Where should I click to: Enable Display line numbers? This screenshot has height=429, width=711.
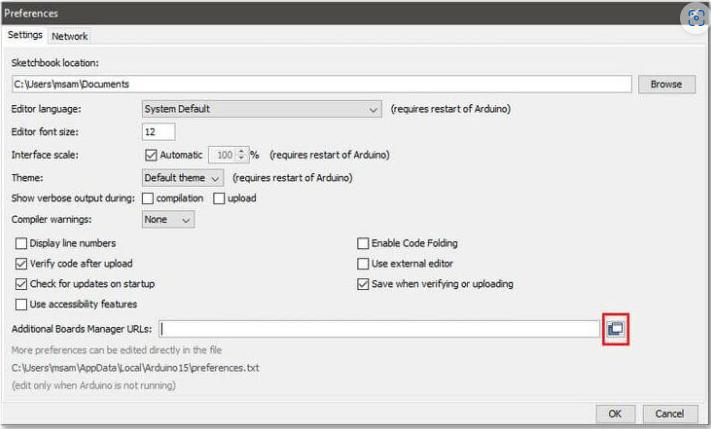[21, 244]
